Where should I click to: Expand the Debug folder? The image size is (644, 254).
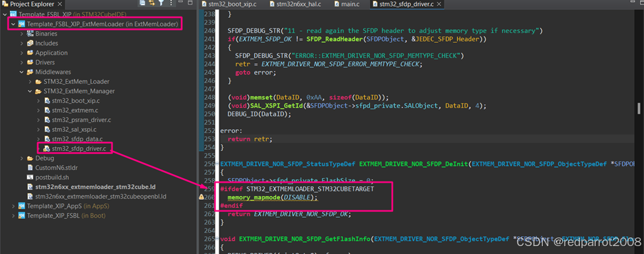21,158
